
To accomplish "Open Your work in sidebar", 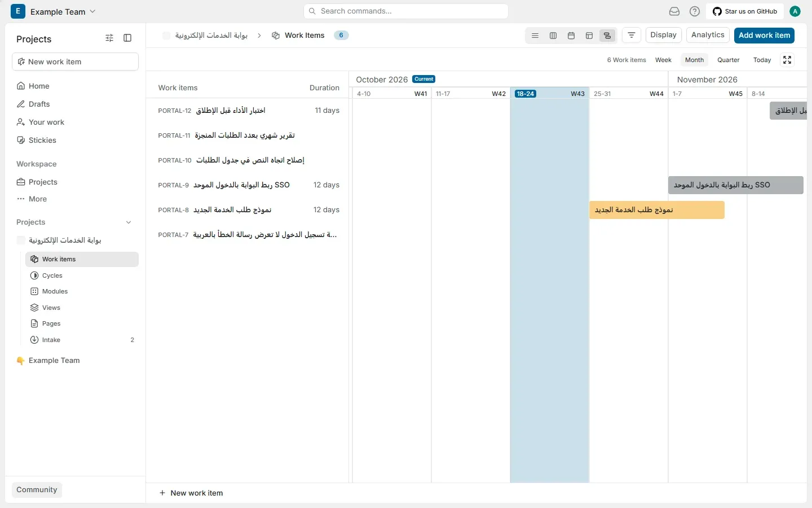I will click(x=75, y=122).
